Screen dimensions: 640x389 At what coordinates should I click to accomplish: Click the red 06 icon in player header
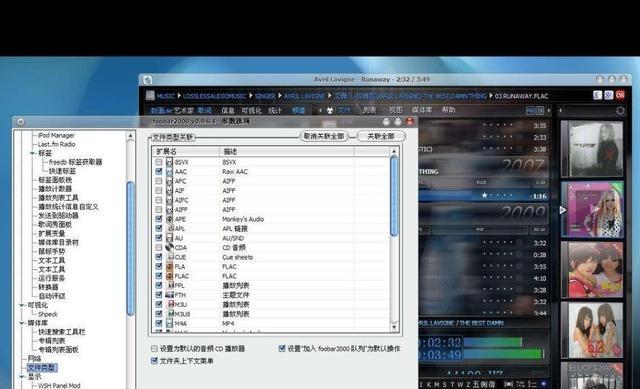tap(620, 95)
